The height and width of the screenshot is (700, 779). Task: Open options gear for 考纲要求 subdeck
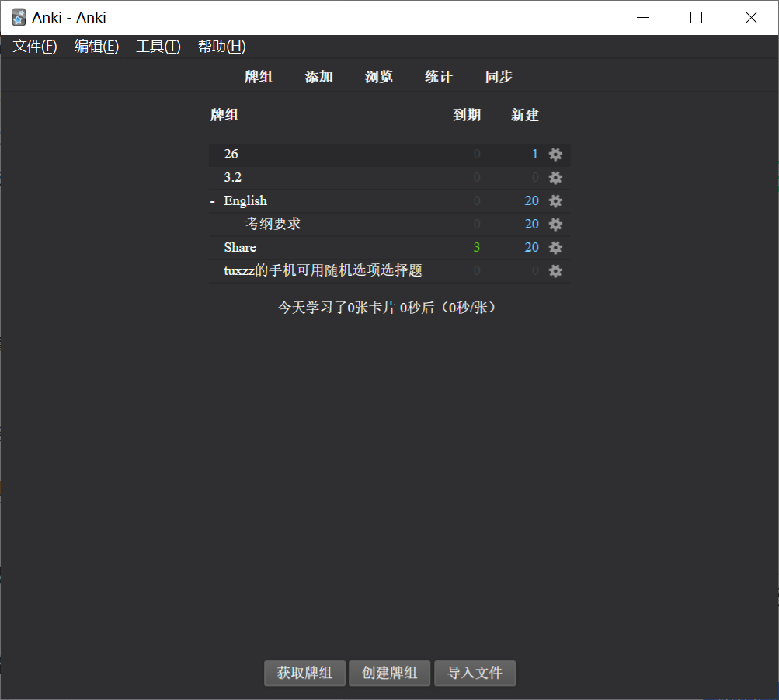[555, 224]
